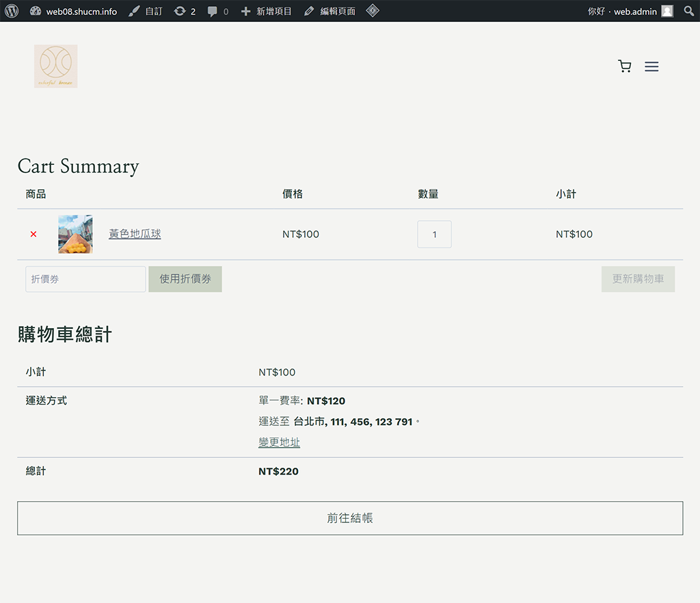Click the coupon code (折價券) field
Viewport: 700px width, 603px height.
tap(85, 279)
